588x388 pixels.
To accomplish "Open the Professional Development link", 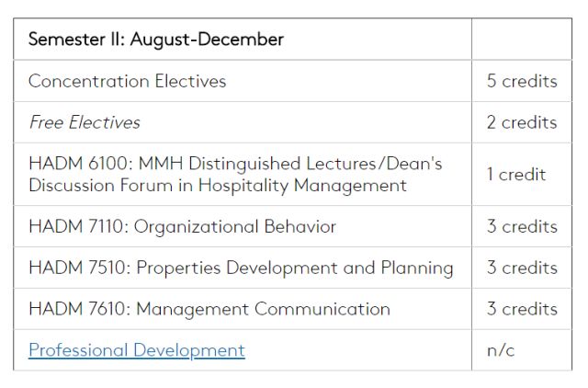I will (137, 350).
